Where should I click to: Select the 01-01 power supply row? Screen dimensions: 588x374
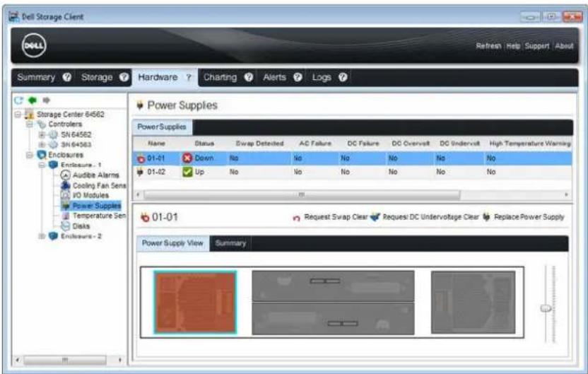pos(353,158)
